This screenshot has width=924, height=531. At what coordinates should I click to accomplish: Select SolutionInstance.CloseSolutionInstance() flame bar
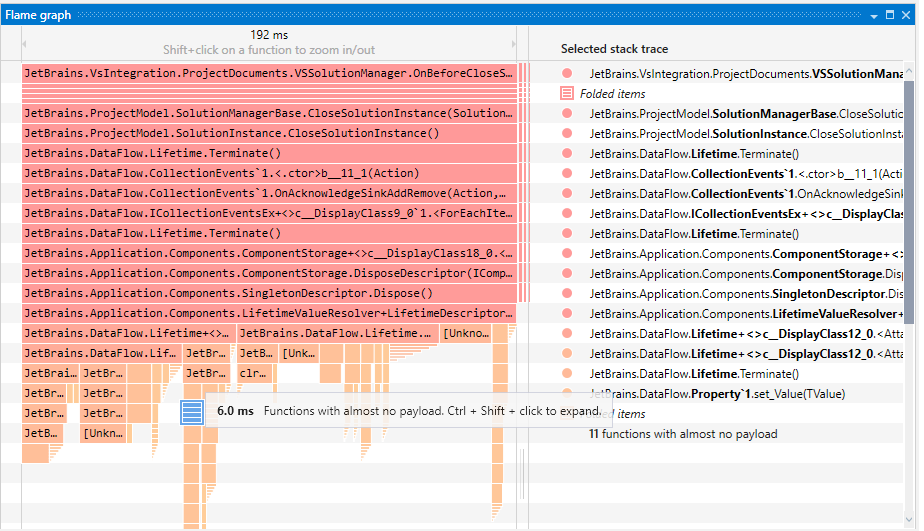[269, 133]
